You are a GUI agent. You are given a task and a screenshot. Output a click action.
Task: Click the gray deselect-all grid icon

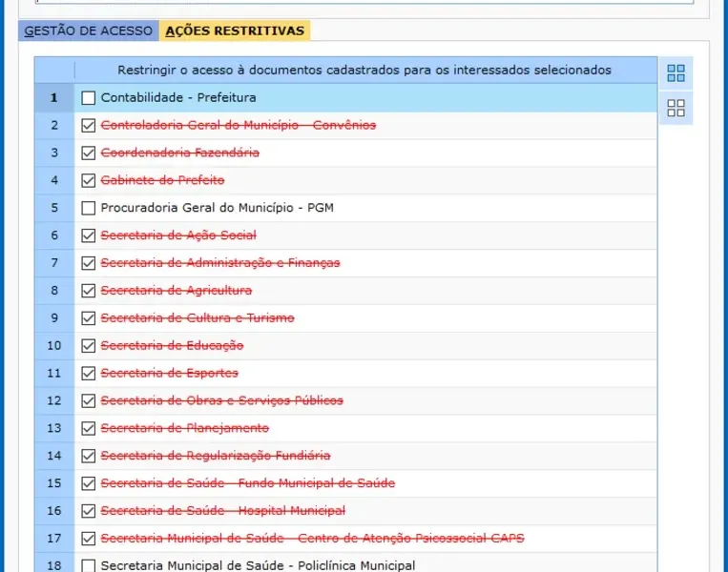[x=676, y=108]
